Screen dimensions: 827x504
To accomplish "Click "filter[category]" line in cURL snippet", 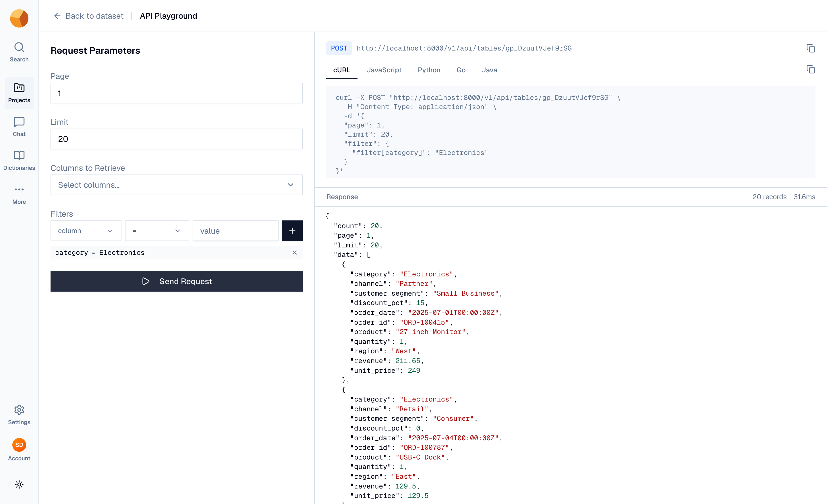I will 420,153.
